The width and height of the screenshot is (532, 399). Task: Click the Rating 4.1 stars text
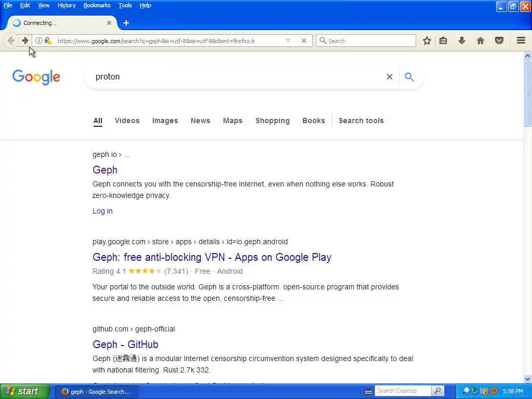point(127,271)
